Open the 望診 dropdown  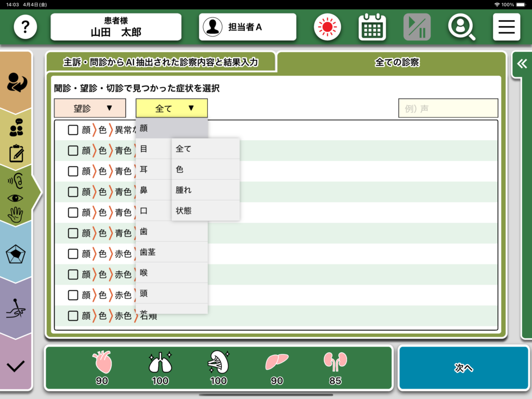coord(90,108)
